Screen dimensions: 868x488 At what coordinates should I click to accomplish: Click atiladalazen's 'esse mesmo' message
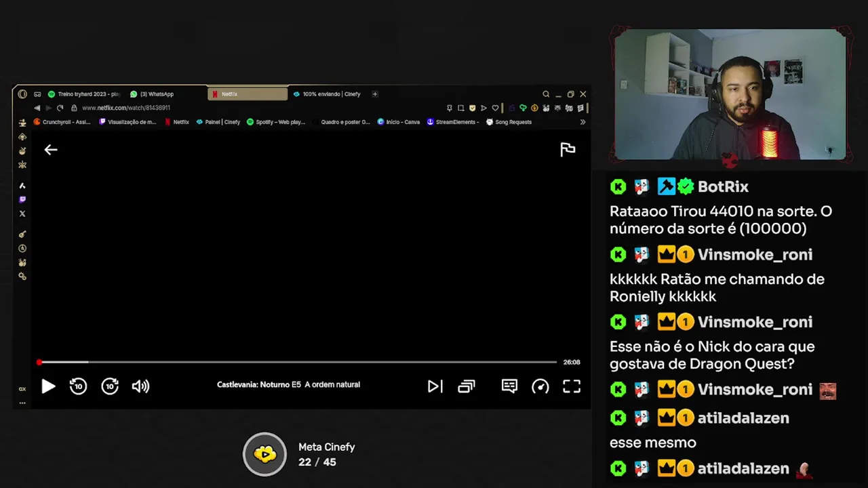[653, 443]
